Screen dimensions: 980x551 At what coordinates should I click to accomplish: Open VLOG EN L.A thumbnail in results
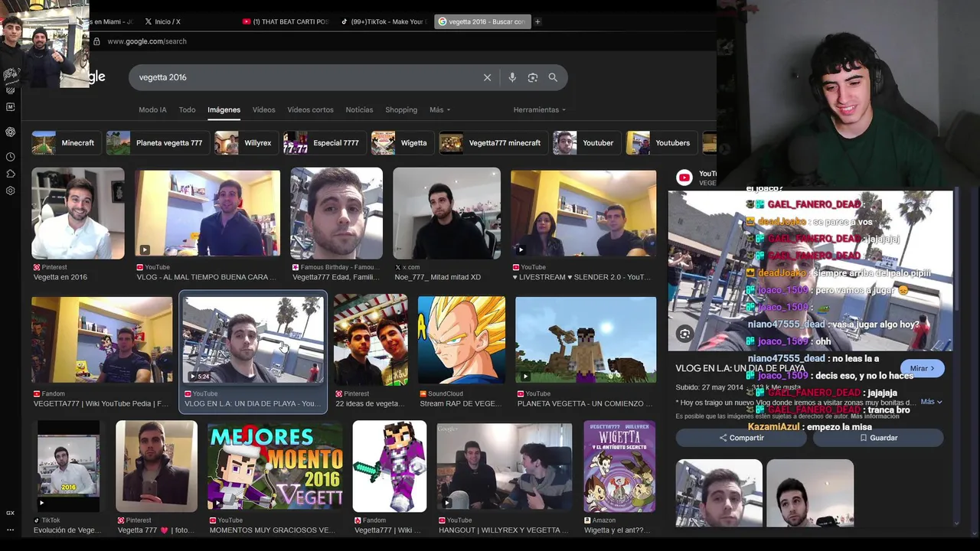tap(253, 340)
